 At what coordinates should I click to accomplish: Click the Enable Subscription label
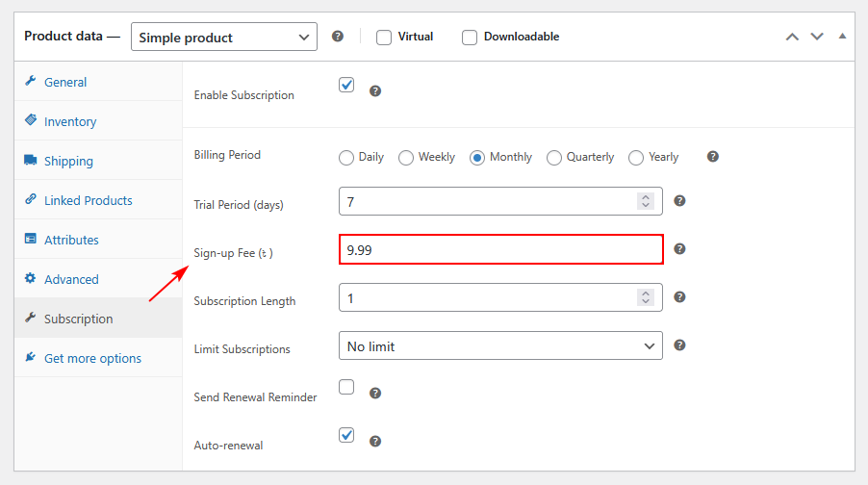244,95
